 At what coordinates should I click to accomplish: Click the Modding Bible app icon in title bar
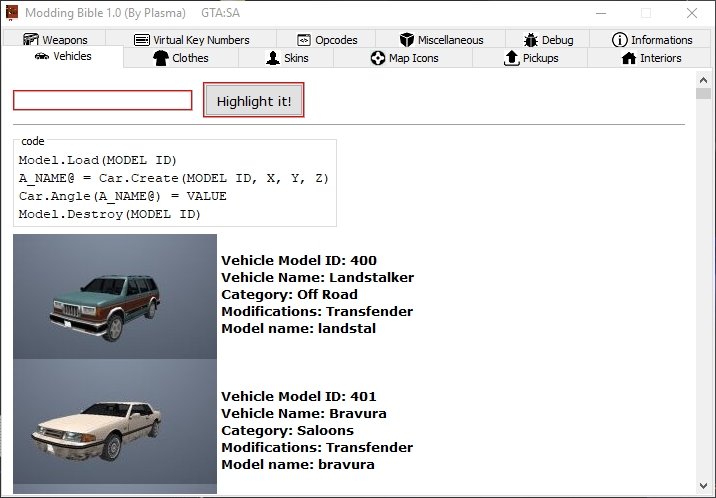click(x=12, y=12)
